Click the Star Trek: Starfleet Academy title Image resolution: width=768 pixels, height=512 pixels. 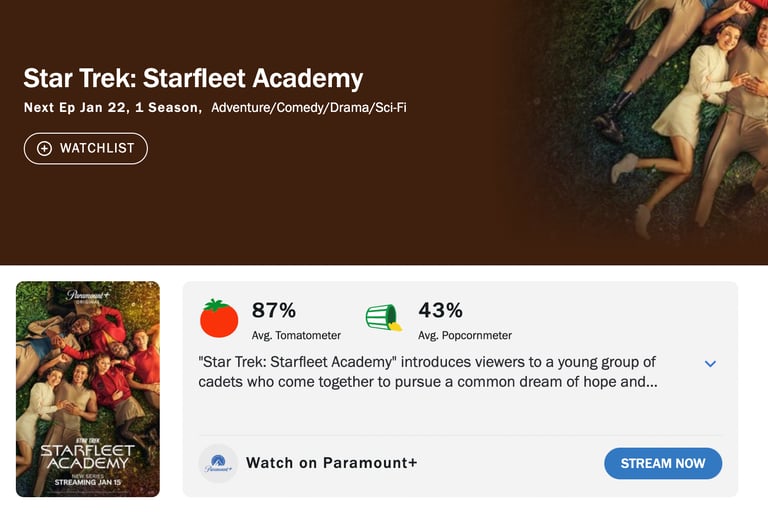click(193, 78)
